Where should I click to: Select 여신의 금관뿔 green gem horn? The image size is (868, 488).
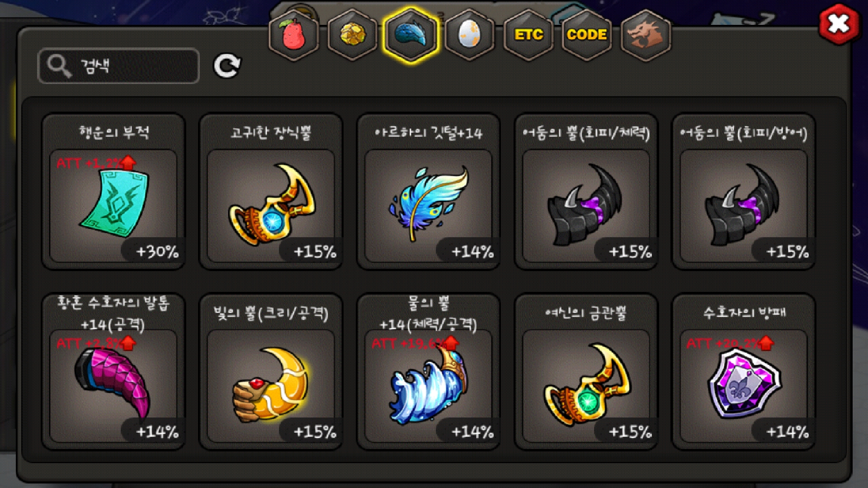[586, 371]
